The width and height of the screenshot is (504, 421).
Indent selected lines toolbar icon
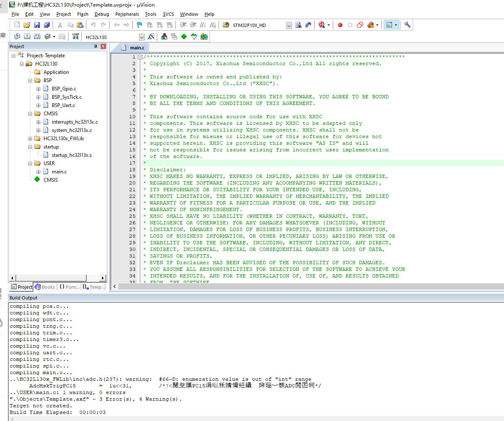pyautogui.click(x=183, y=25)
